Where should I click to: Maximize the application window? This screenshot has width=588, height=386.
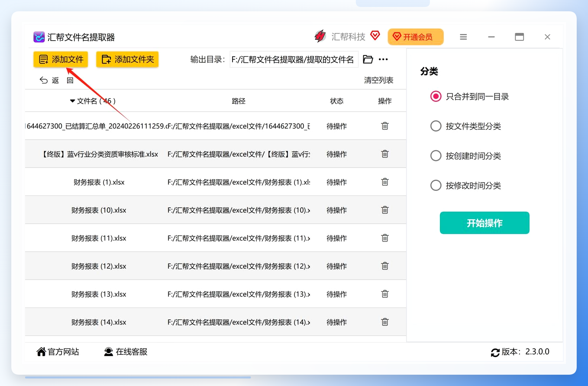519,37
